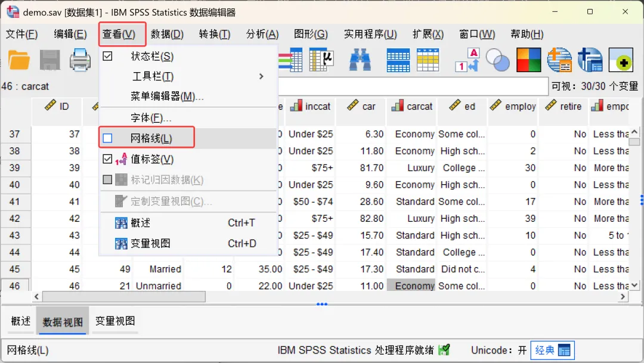
Task: Click the processor ready status icon
Action: point(444,350)
